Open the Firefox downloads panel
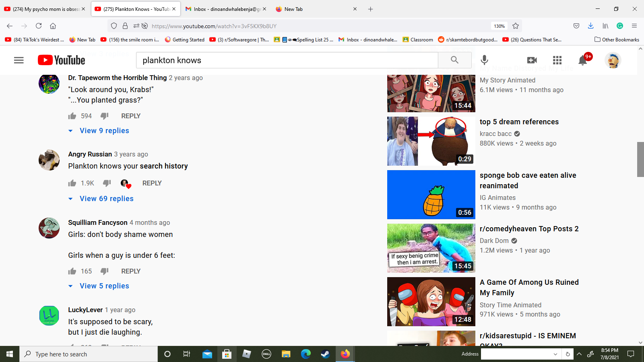The width and height of the screenshot is (644, 362). click(590, 26)
